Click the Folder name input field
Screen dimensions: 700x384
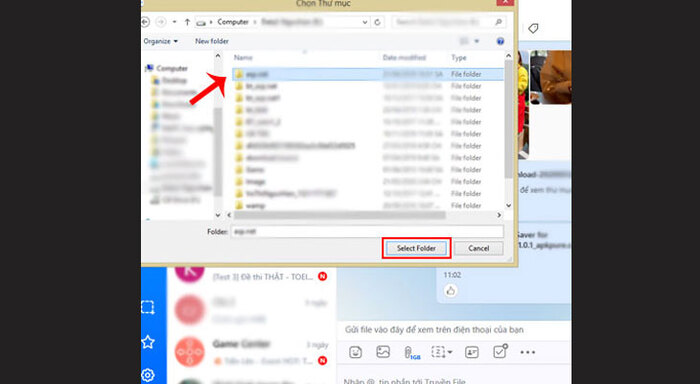367,232
